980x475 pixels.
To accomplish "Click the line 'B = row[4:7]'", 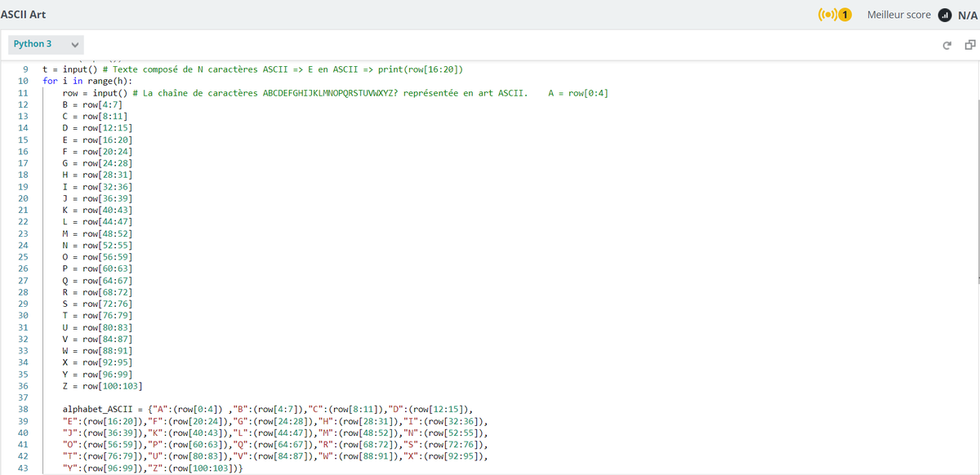I will (93, 104).
